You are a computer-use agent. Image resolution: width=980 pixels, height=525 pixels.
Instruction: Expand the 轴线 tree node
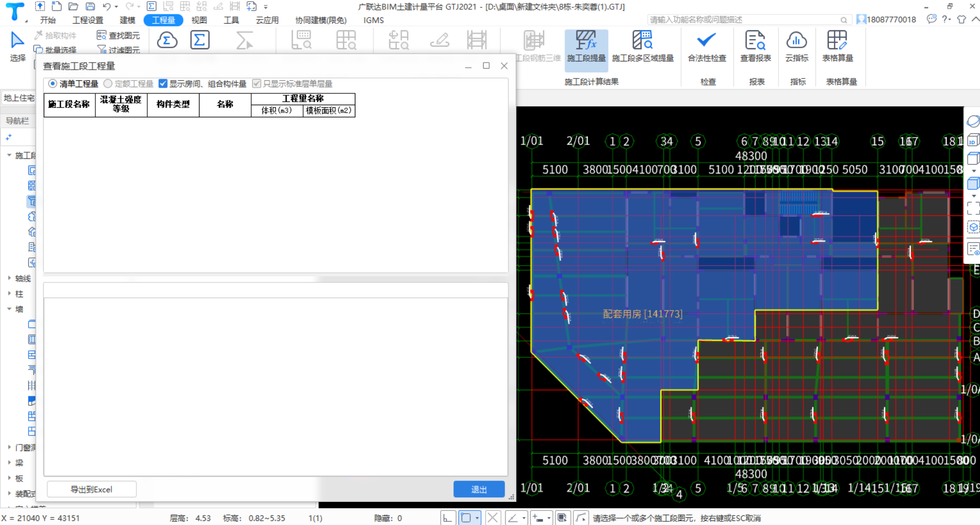(x=9, y=278)
